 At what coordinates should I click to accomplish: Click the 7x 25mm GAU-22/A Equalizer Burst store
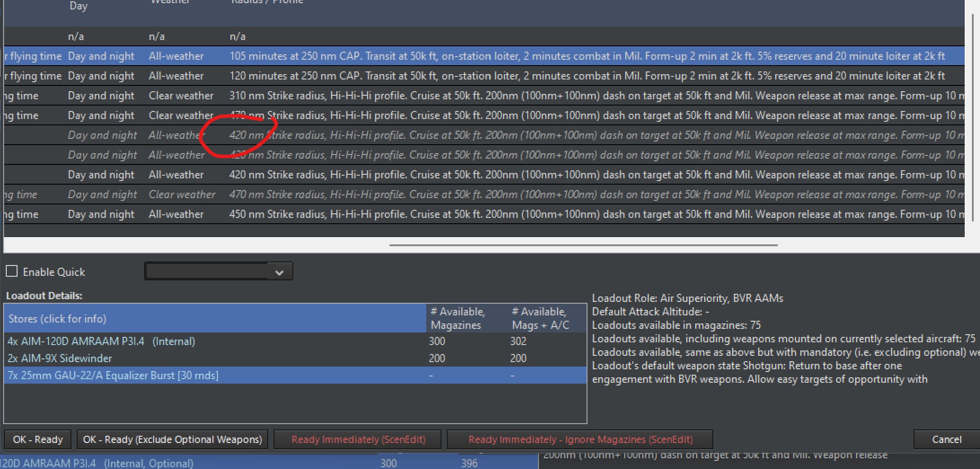click(x=113, y=376)
